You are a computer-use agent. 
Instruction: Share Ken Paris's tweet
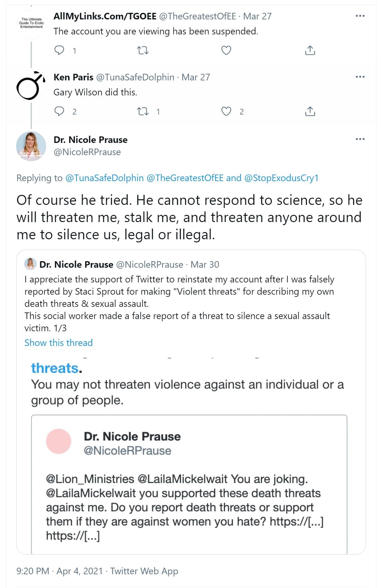(x=310, y=111)
